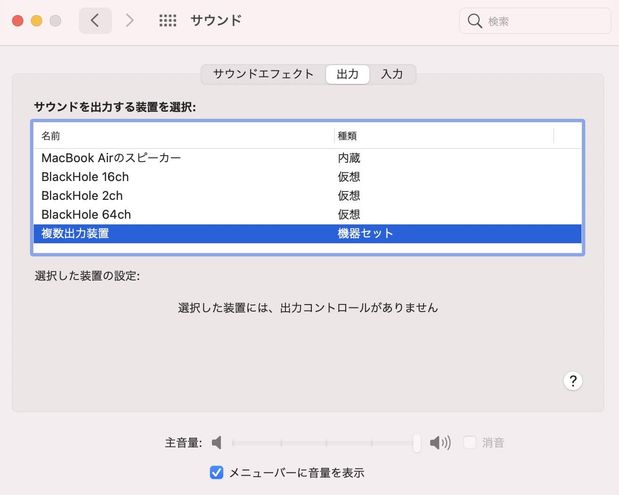Minimize the window with yellow button
This screenshot has height=495, width=619.
37,21
